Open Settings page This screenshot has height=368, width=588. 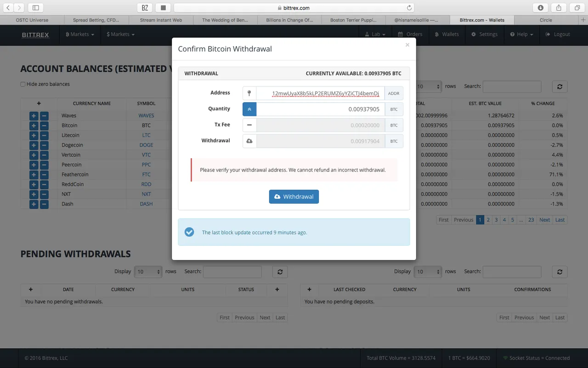click(x=484, y=34)
